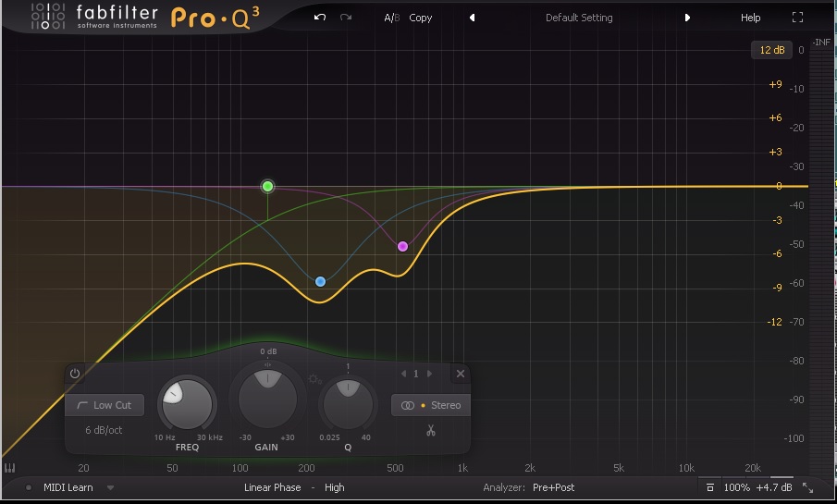This screenshot has height=504, width=837.
Task: Click the gain-Q interaction gear icon
Action: [314, 379]
